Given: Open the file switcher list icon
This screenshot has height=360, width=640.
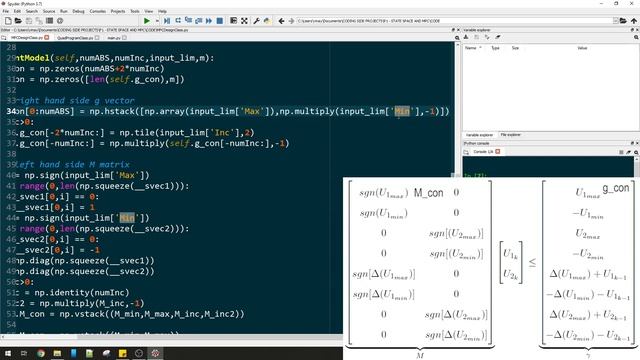Looking at the screenshot, I should click(x=49, y=21).
